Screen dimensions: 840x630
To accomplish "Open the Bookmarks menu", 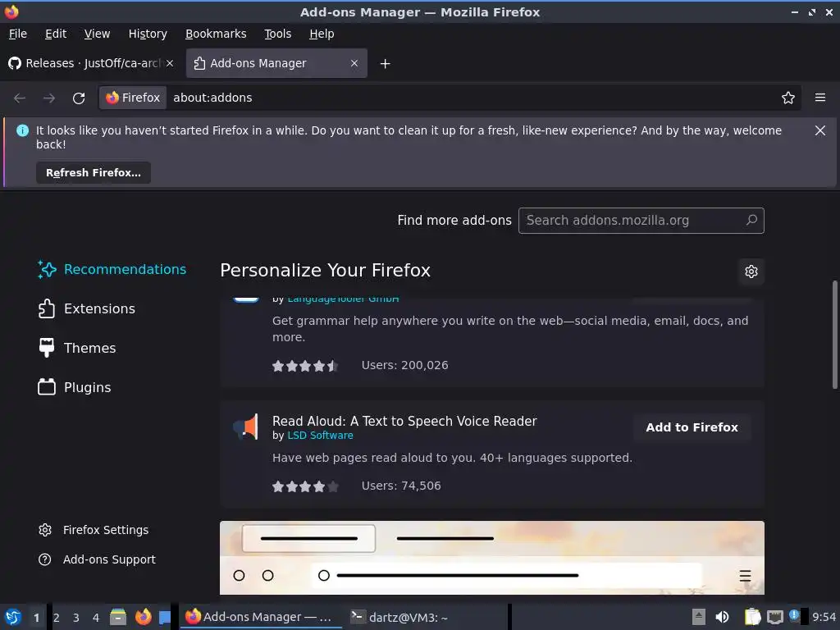I will coord(216,34).
